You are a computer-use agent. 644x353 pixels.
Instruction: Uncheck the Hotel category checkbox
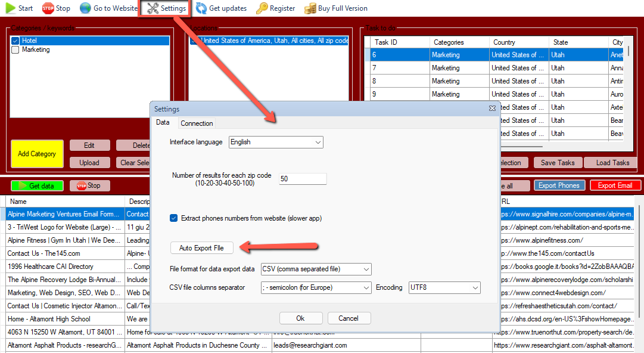15,41
